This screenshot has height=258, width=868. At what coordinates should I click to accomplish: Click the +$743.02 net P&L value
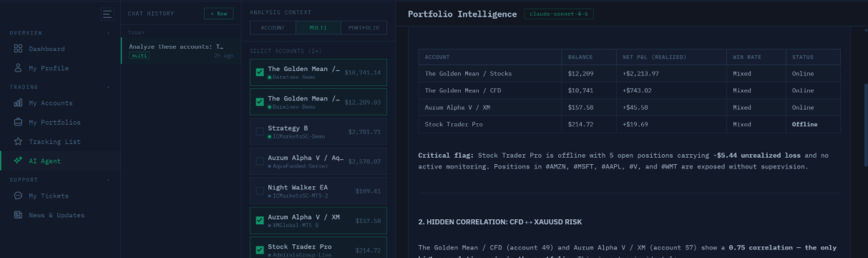(637, 90)
